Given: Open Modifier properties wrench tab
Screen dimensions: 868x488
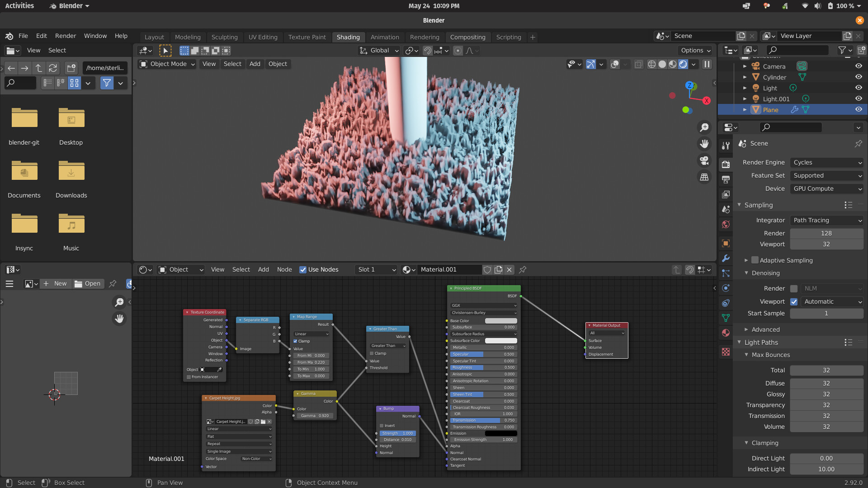Looking at the screenshot, I should coord(726,258).
